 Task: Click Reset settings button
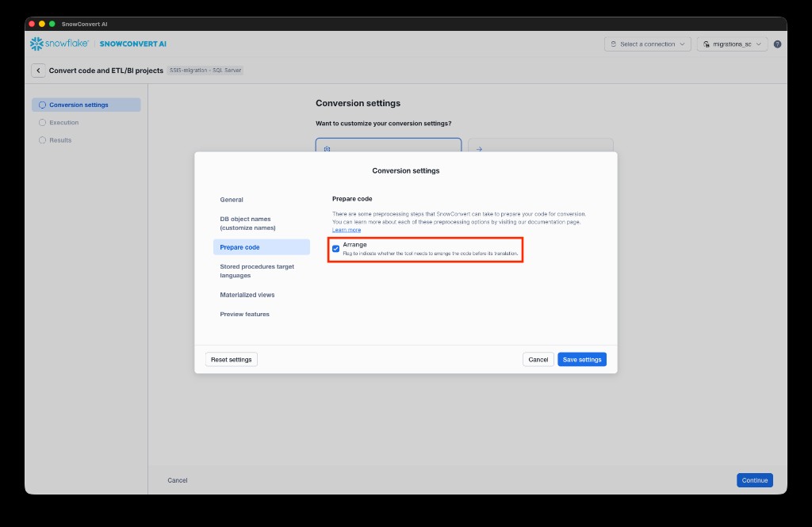[x=232, y=360]
